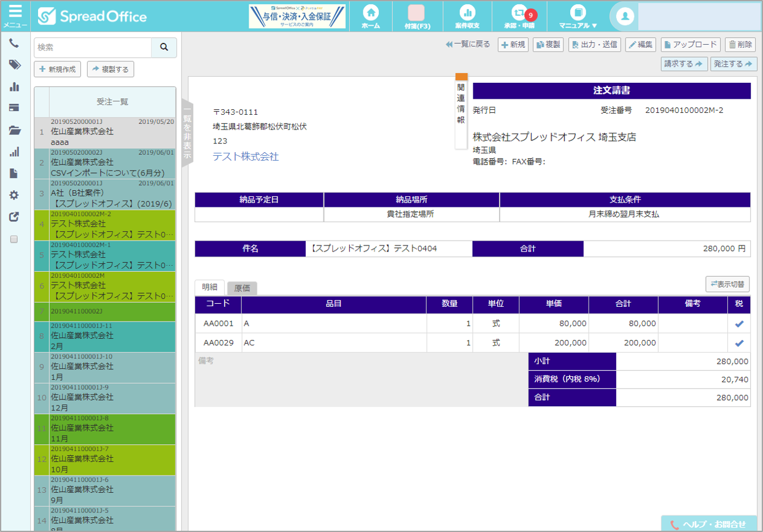Select list row 2019041100002J
The height and width of the screenshot is (532, 763).
pyautogui.click(x=104, y=312)
